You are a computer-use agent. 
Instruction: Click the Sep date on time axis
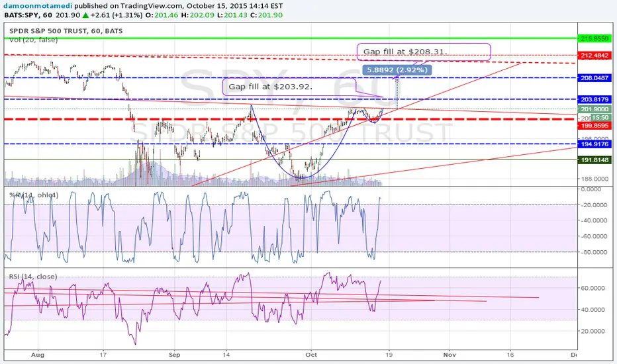tap(174, 355)
